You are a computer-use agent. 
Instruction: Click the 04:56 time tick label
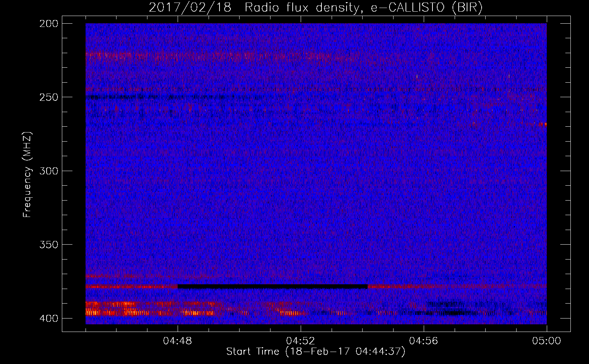(x=424, y=341)
